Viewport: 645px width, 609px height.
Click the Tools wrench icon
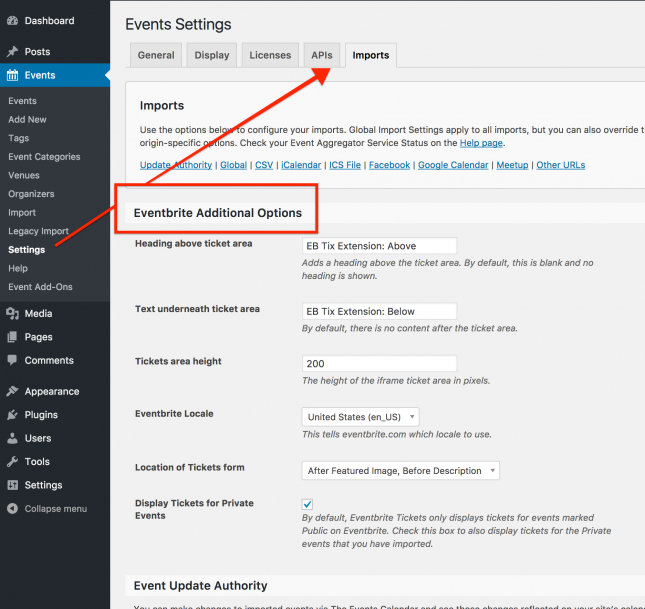tap(12, 461)
